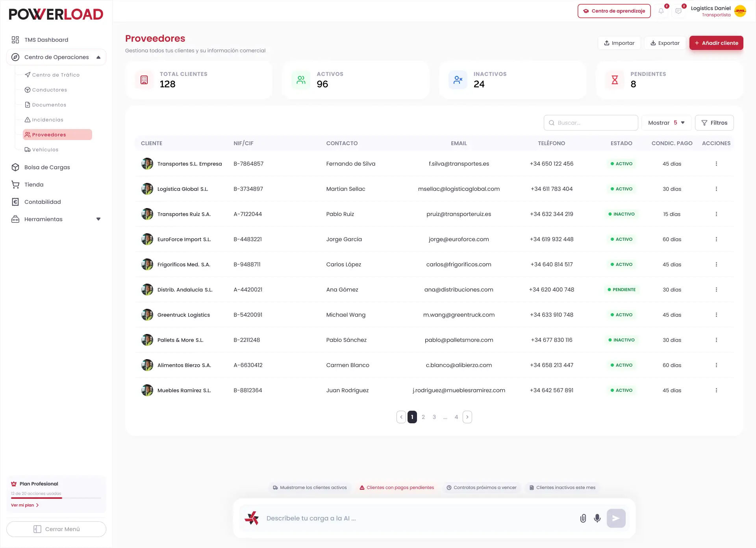Viewport: 756px width, 548px height.
Task: Click INACTIVO badge for Transportes Ruiz S.A.
Action: coord(622,214)
